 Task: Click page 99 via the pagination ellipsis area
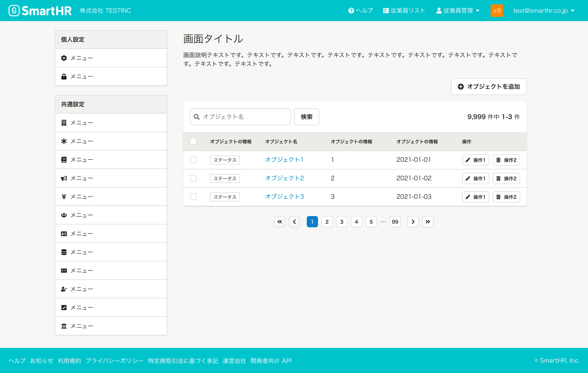click(x=395, y=222)
